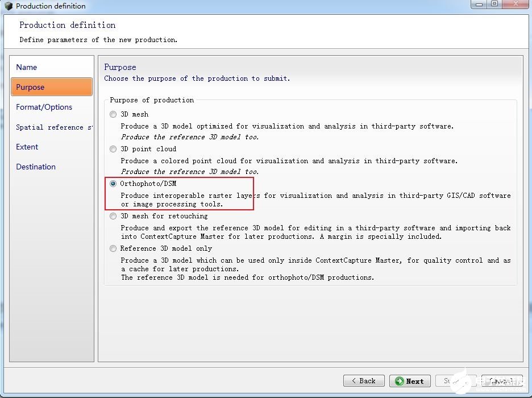Click 'The reference 3D model is needed' note

coord(247,277)
